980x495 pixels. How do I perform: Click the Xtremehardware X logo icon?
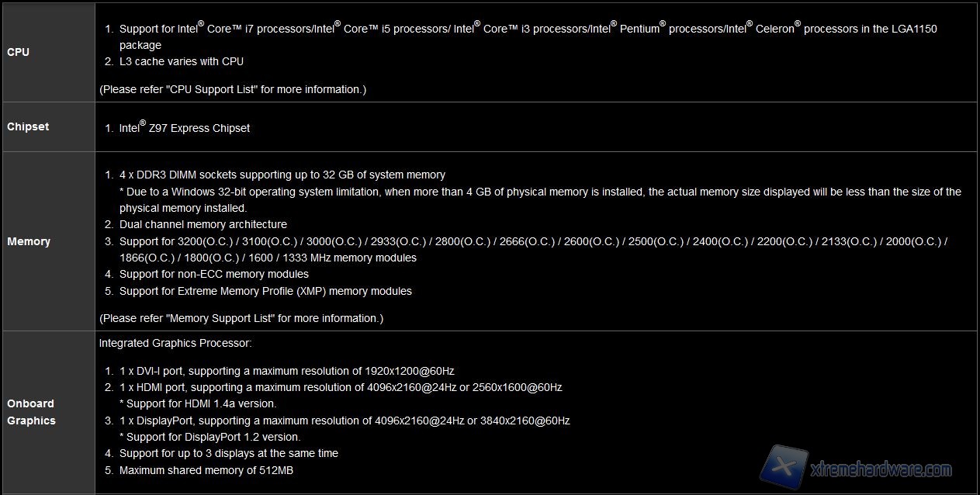click(783, 467)
